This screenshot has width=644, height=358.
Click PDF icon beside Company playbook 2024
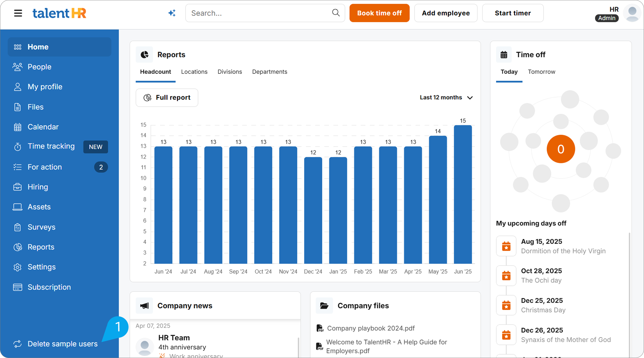click(x=320, y=328)
